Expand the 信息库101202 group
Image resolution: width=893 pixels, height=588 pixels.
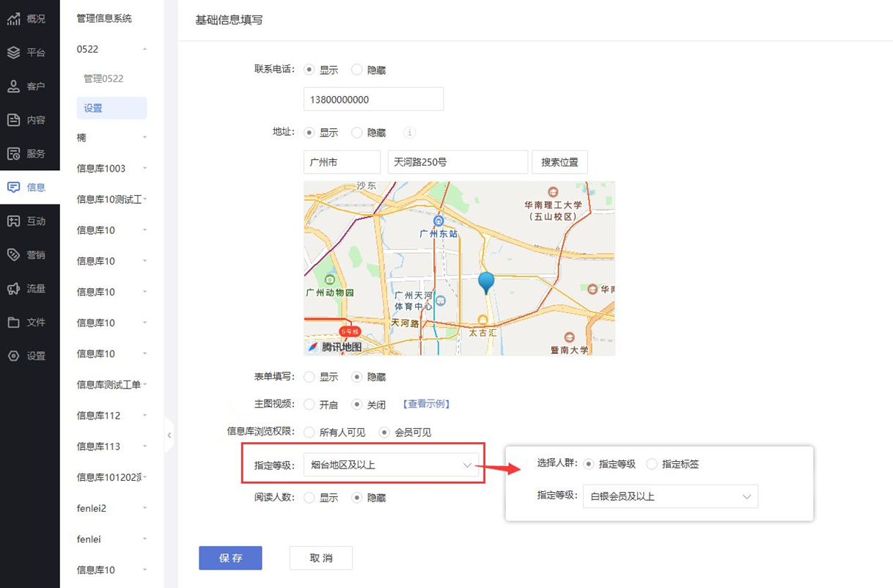coord(146,477)
